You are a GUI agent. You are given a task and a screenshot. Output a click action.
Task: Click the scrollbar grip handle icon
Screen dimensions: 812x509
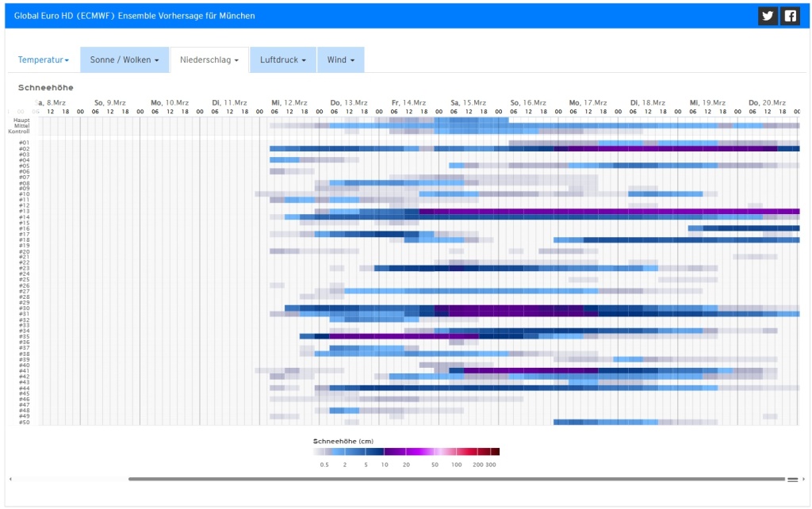tap(791, 480)
